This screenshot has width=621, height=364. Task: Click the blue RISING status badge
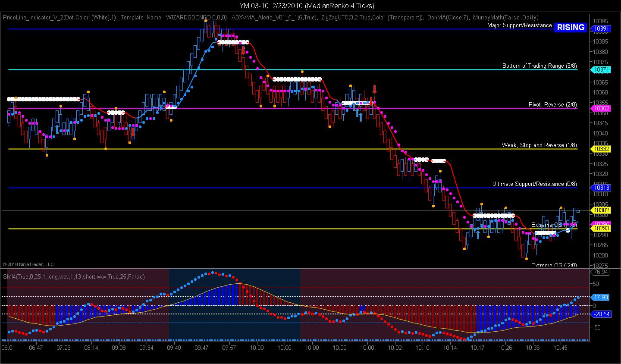coord(571,27)
